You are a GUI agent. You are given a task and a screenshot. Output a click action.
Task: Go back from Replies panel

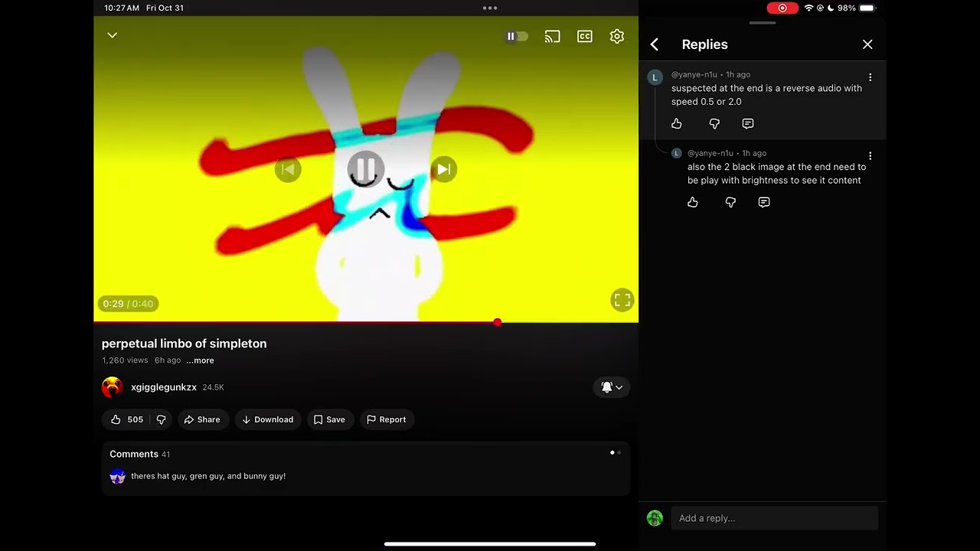(655, 44)
